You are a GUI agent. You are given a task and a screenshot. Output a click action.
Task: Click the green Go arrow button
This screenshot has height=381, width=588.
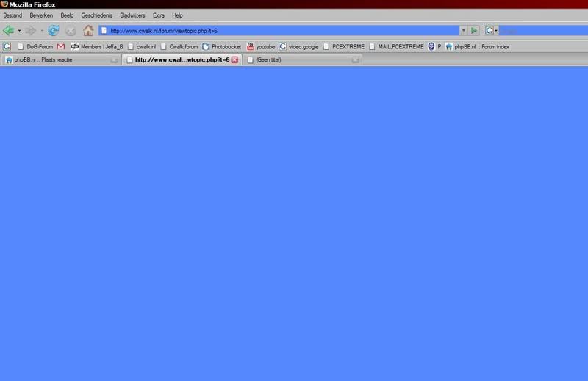[x=474, y=31]
